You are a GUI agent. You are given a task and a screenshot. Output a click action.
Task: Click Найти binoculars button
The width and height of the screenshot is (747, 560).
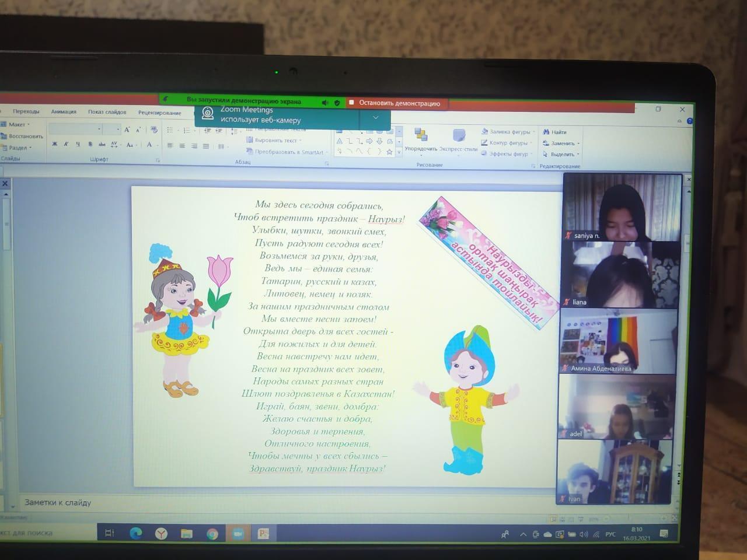[x=555, y=132]
